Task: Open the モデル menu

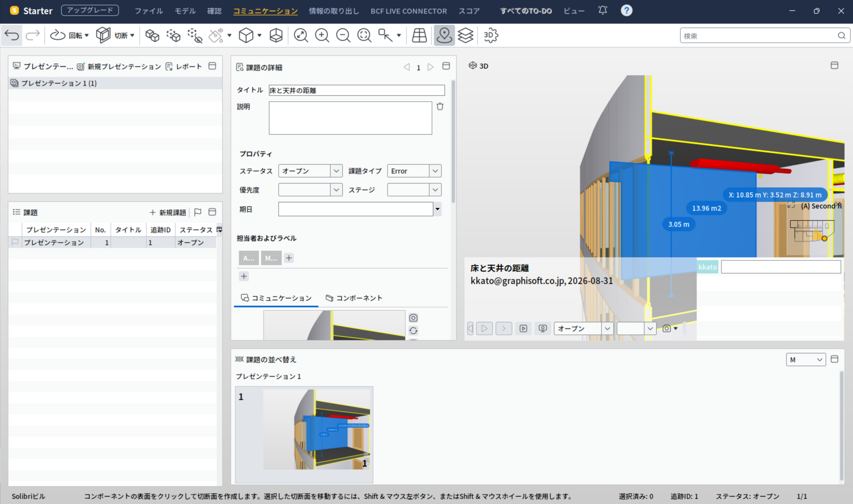Action: pyautogui.click(x=185, y=11)
